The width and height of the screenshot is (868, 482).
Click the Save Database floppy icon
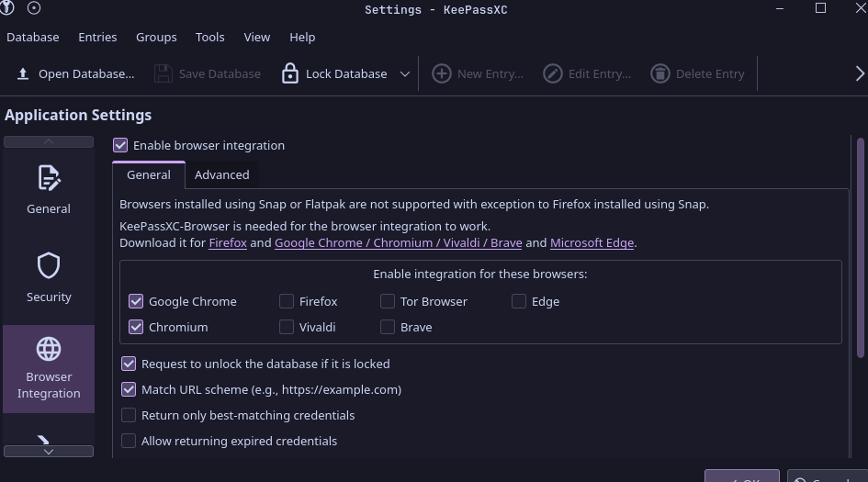(x=163, y=73)
